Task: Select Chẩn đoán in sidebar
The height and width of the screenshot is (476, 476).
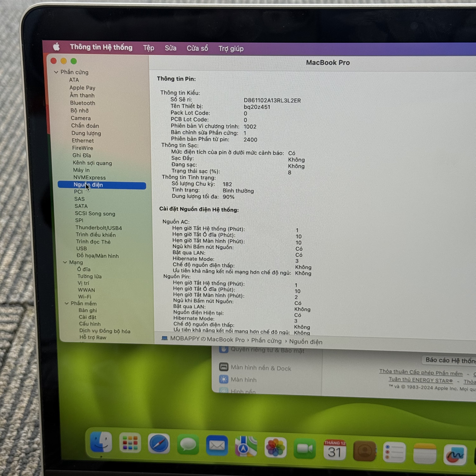Action: tap(85, 126)
